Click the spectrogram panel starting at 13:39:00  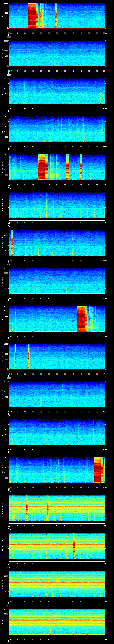(x=57, y=91)
